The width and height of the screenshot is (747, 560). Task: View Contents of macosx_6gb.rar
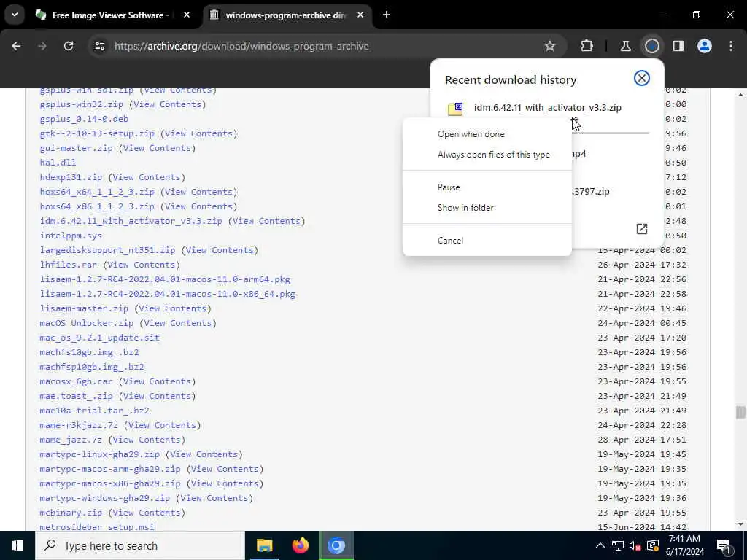[157, 381]
